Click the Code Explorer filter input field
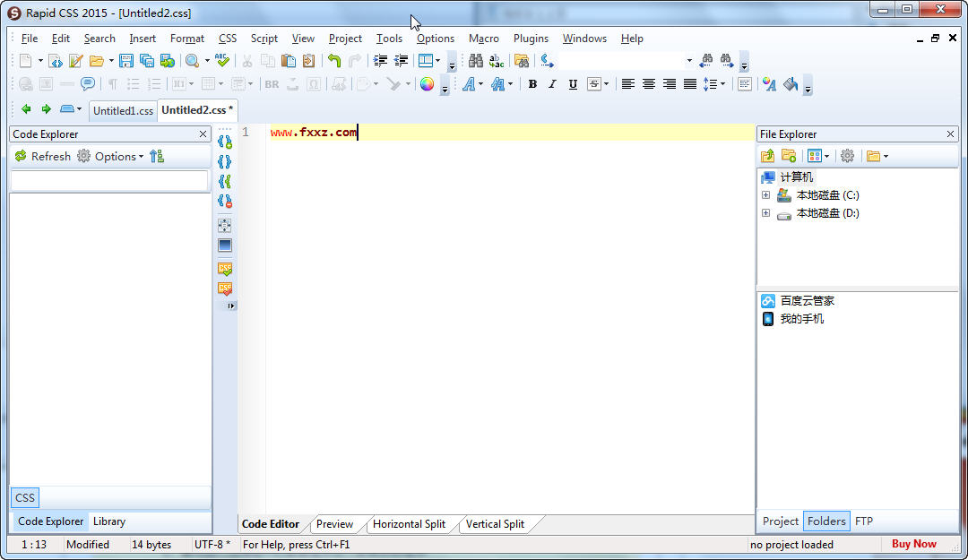The image size is (968, 560). (109, 180)
